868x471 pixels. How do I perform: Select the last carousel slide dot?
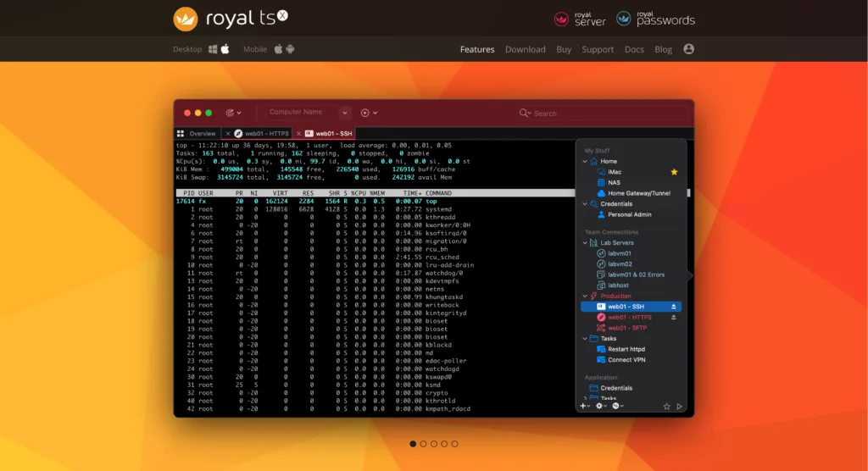455,444
